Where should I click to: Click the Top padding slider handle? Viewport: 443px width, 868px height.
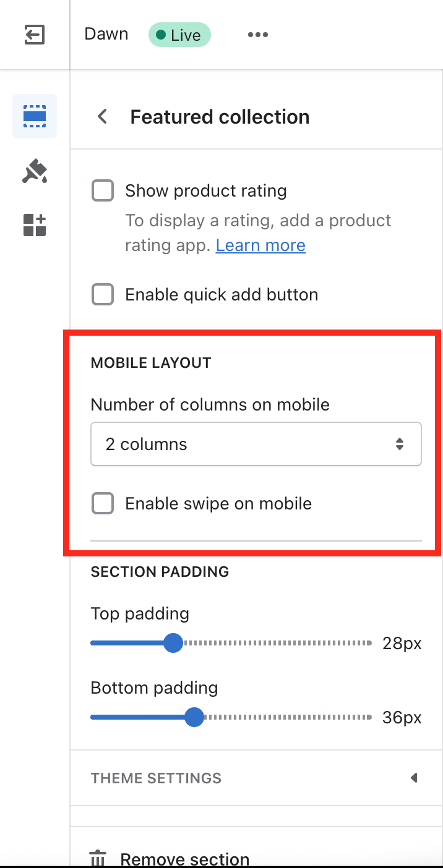[173, 643]
